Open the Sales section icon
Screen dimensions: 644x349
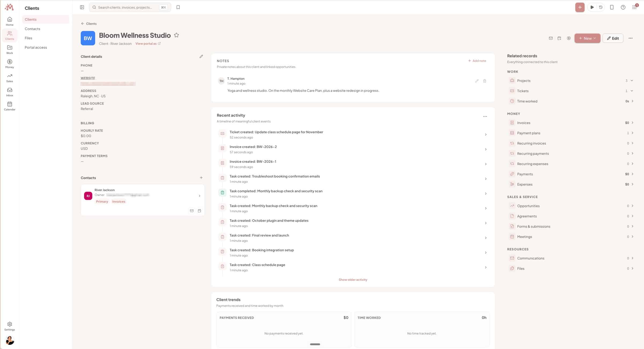(x=10, y=78)
